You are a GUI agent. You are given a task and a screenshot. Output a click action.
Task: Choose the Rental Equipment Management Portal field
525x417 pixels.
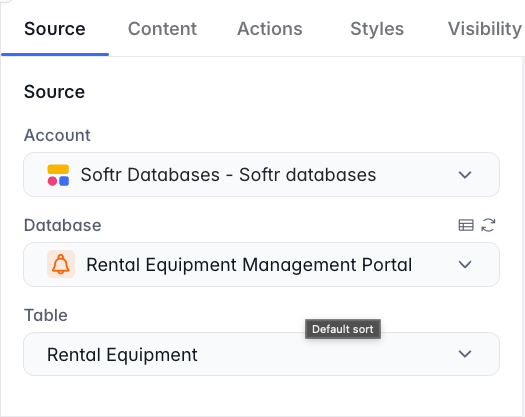(x=261, y=265)
